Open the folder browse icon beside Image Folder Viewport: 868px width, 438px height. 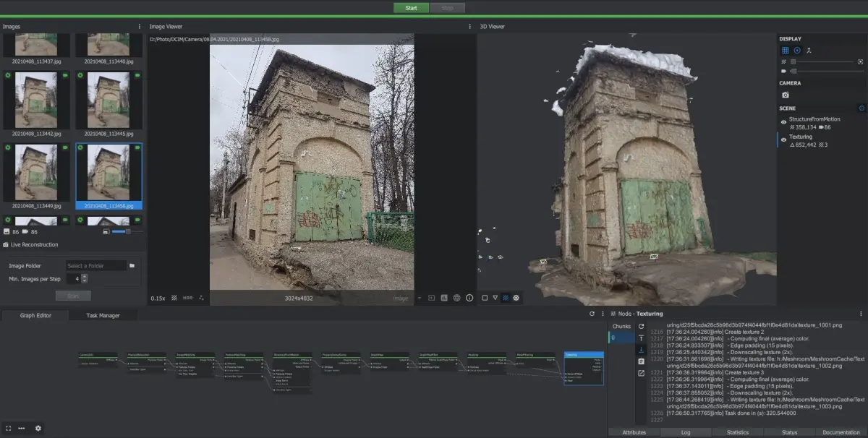tap(132, 266)
